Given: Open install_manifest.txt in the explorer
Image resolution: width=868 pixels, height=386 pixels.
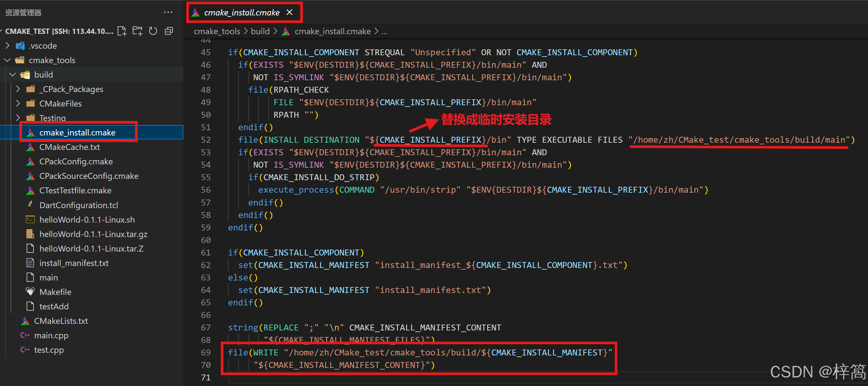Looking at the screenshot, I should pos(74,263).
